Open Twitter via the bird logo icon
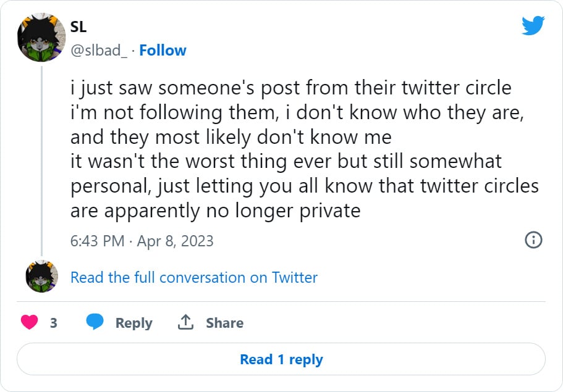This screenshot has width=563, height=392. click(x=531, y=27)
